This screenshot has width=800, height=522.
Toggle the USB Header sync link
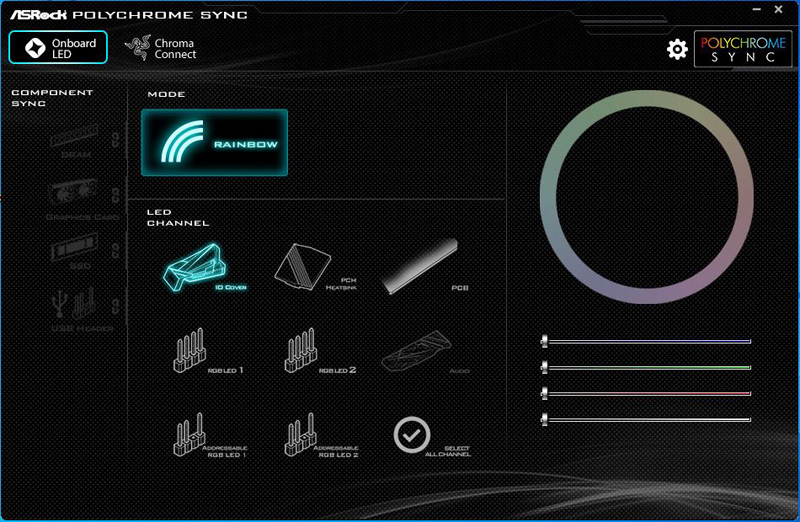(116, 306)
